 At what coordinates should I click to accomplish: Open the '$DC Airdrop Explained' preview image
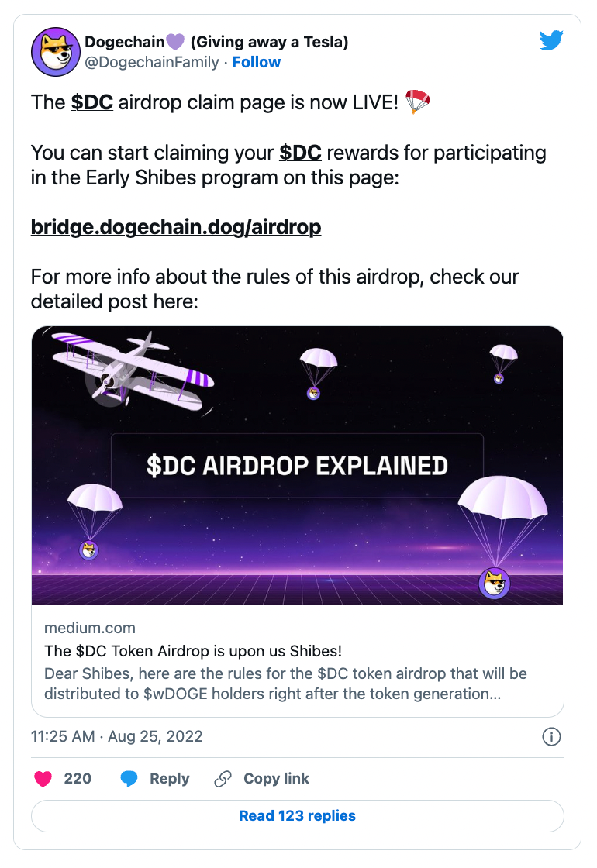pyautogui.click(x=298, y=465)
